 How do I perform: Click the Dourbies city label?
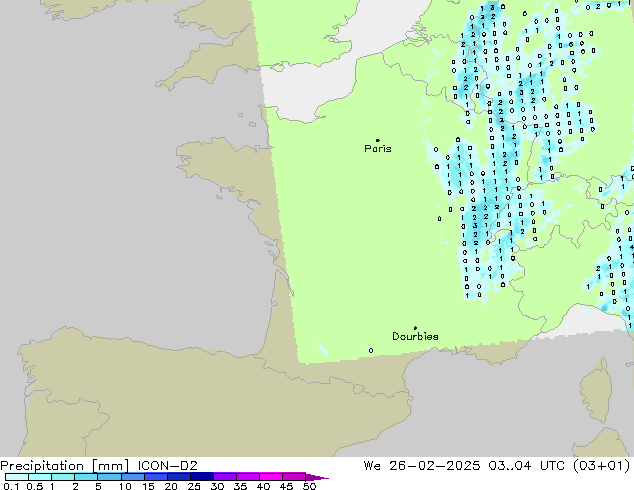click(415, 336)
